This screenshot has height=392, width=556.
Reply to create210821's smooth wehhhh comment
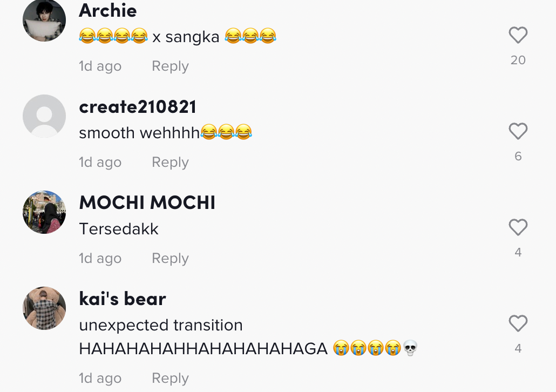click(170, 163)
